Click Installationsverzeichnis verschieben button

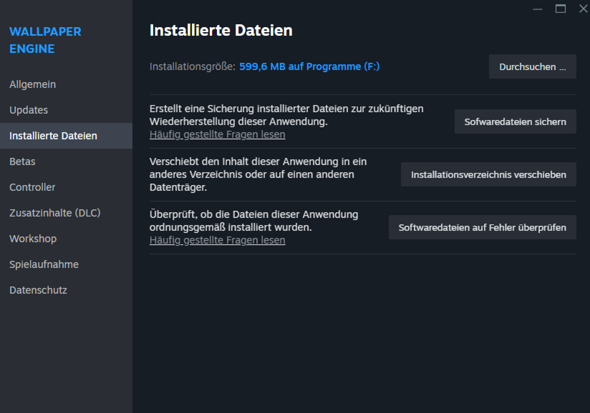[x=488, y=175]
